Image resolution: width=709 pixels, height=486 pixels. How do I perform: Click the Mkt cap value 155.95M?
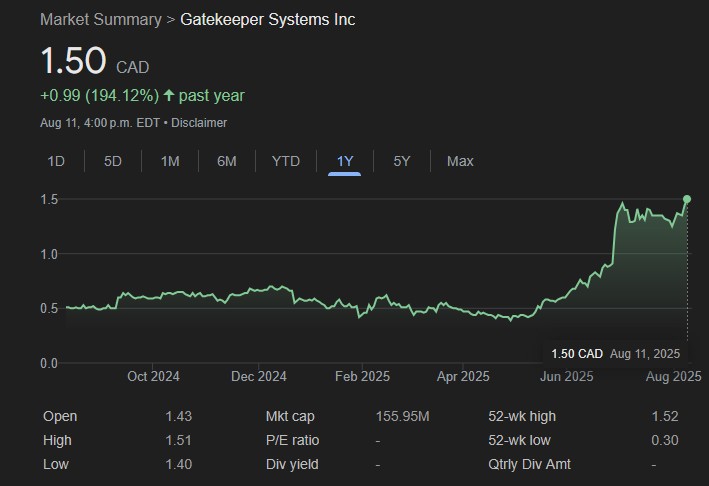pyautogui.click(x=403, y=416)
